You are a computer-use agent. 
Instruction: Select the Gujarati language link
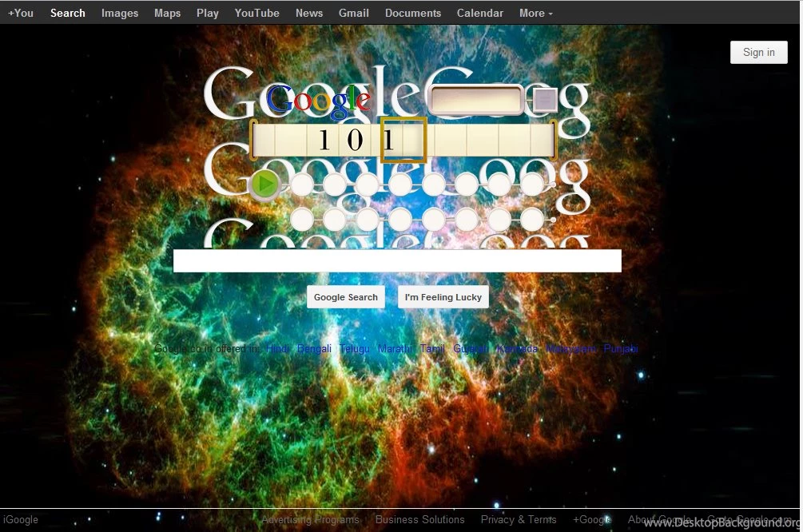[x=471, y=349]
